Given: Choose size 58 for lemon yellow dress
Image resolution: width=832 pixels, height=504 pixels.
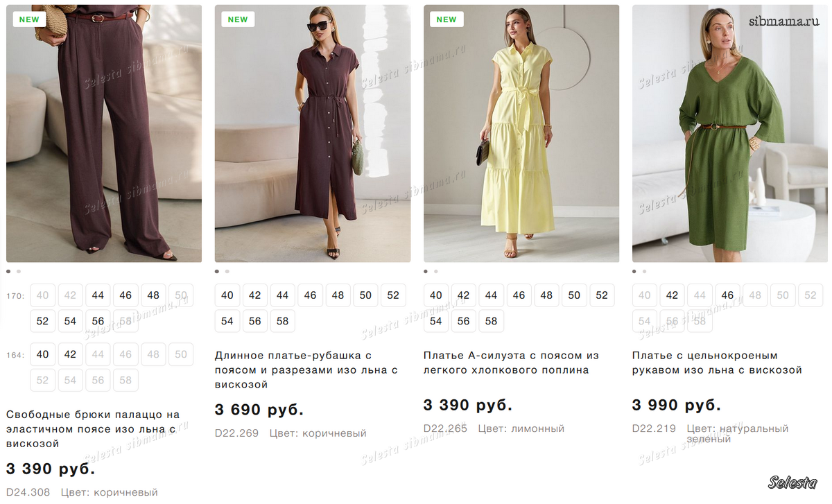Looking at the screenshot, I should pos(492,321).
